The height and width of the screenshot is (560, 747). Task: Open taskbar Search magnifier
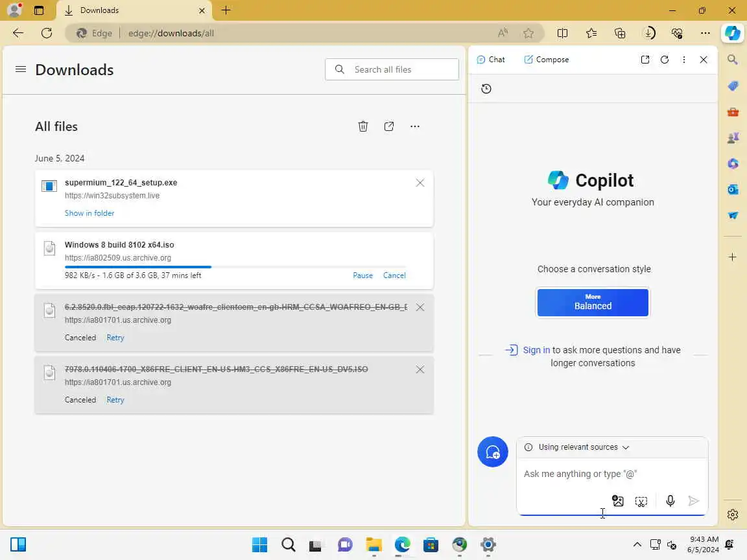click(288, 544)
